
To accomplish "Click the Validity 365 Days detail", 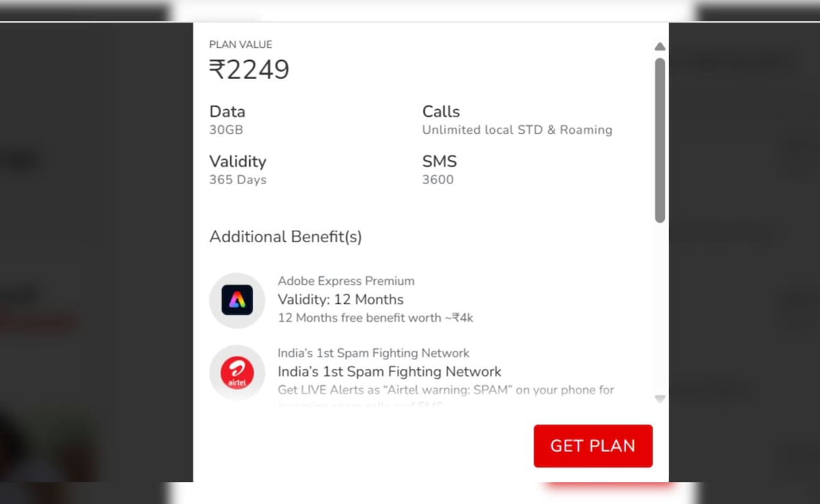I will pos(237,180).
